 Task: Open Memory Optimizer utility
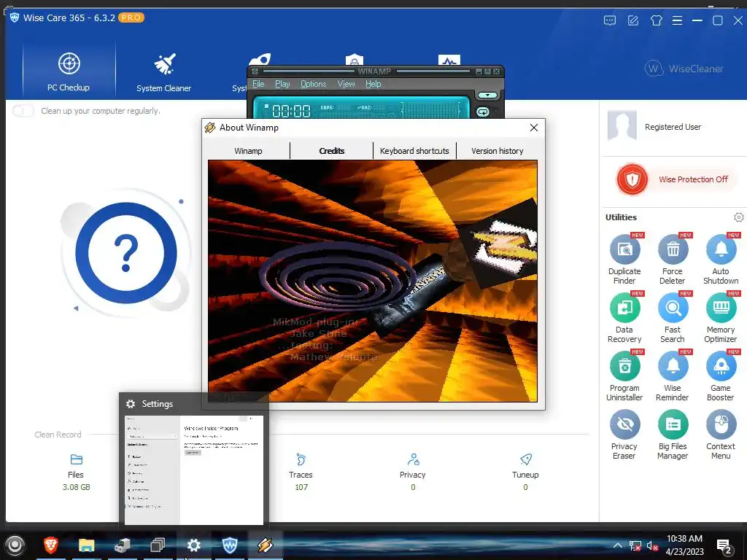[721, 318]
